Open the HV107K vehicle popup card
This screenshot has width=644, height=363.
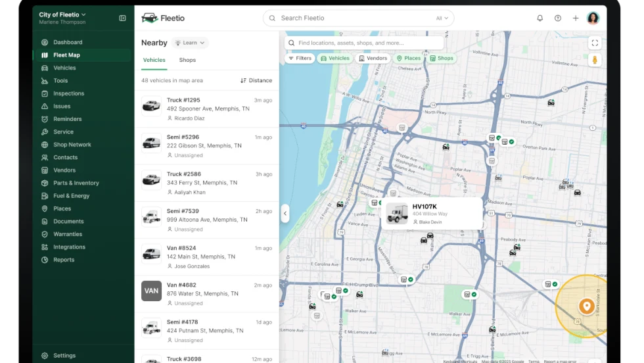[x=432, y=213]
